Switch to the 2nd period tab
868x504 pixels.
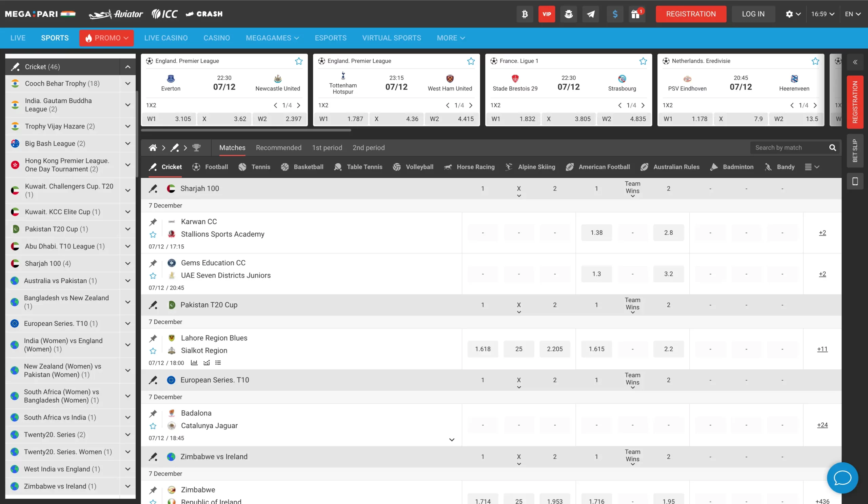click(369, 148)
